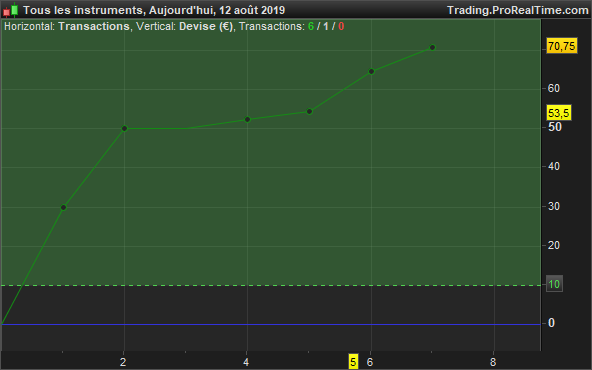Click the yellow 5 marker on horizontal axis
This screenshot has height=370, width=592.
(x=353, y=362)
